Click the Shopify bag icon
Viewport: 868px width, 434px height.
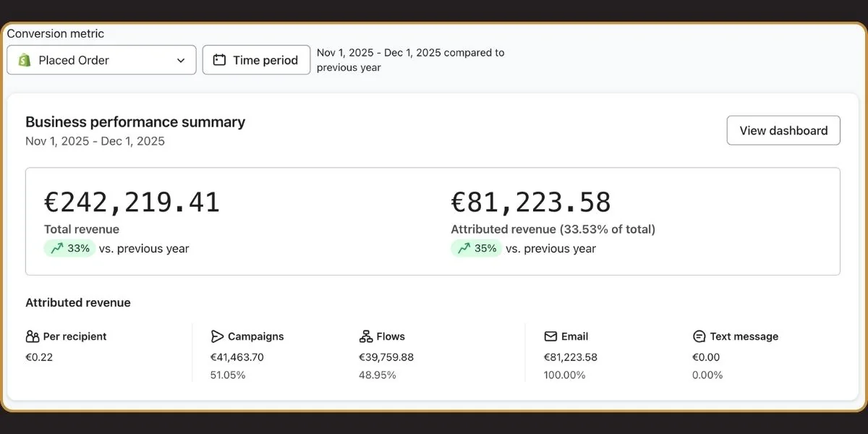click(24, 60)
